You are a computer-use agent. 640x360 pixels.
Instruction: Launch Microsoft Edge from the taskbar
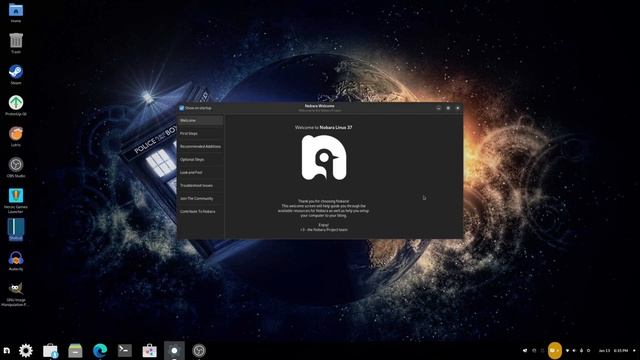point(100,351)
